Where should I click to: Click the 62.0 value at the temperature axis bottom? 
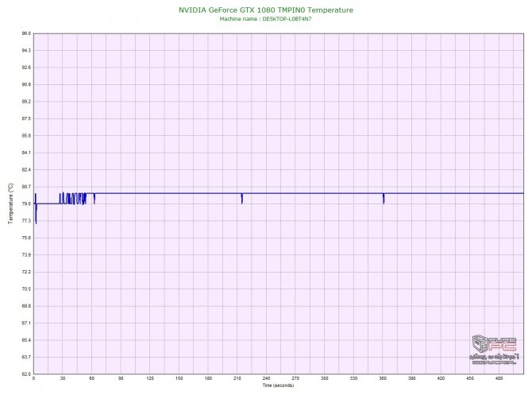(26, 374)
